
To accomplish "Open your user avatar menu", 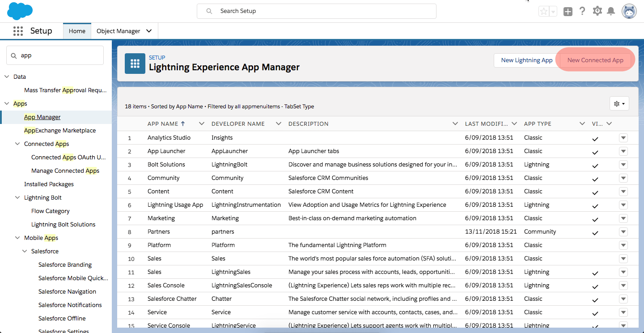I will [629, 11].
